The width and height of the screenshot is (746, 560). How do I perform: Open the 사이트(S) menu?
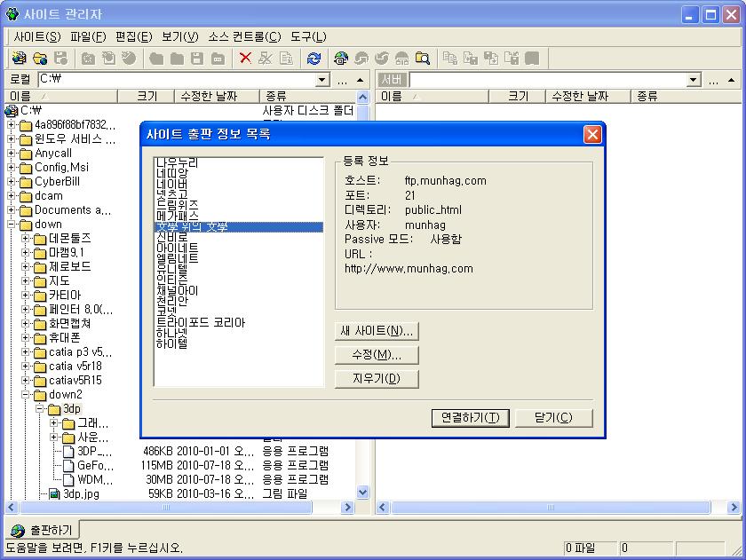point(37,36)
